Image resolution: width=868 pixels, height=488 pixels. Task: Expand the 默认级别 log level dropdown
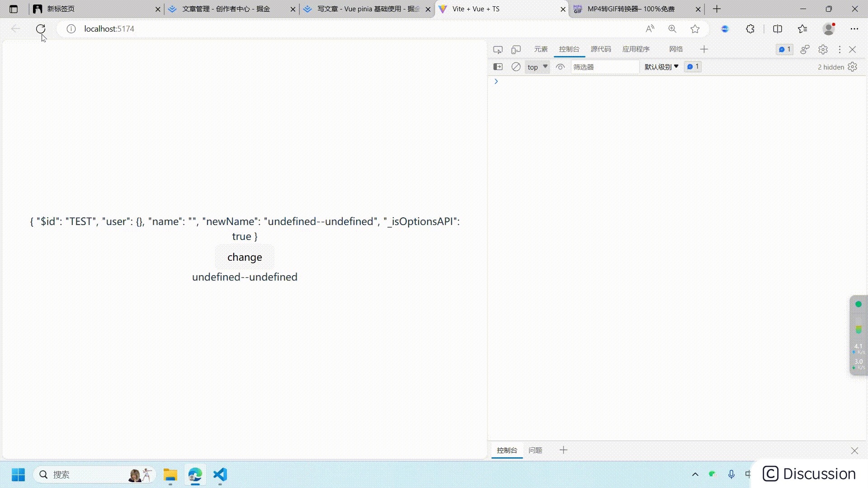click(x=661, y=67)
